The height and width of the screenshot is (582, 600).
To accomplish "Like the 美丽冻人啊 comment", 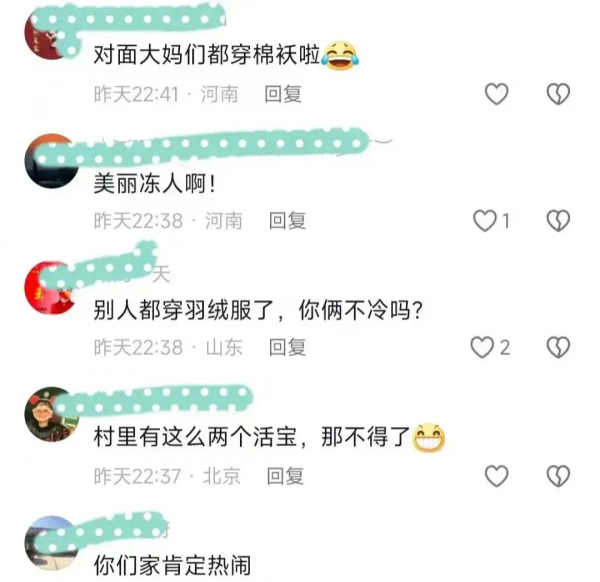I will click(485, 220).
